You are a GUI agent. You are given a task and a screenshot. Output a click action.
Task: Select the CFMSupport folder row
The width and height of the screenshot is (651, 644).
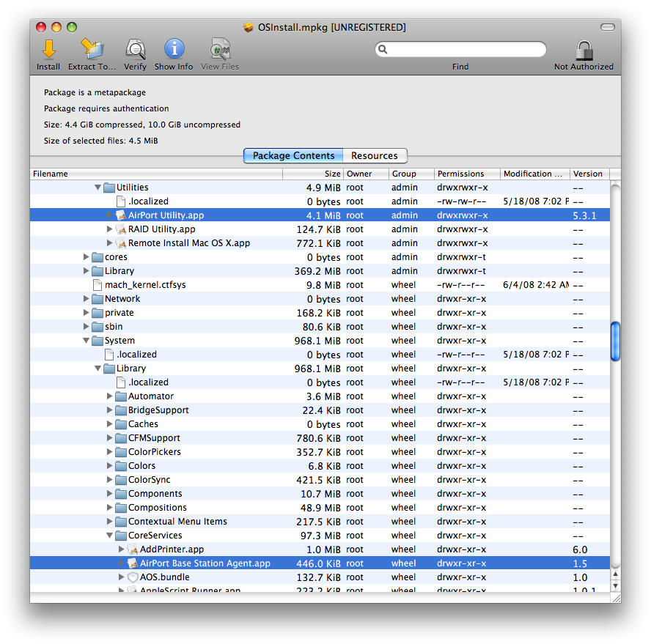(x=320, y=438)
